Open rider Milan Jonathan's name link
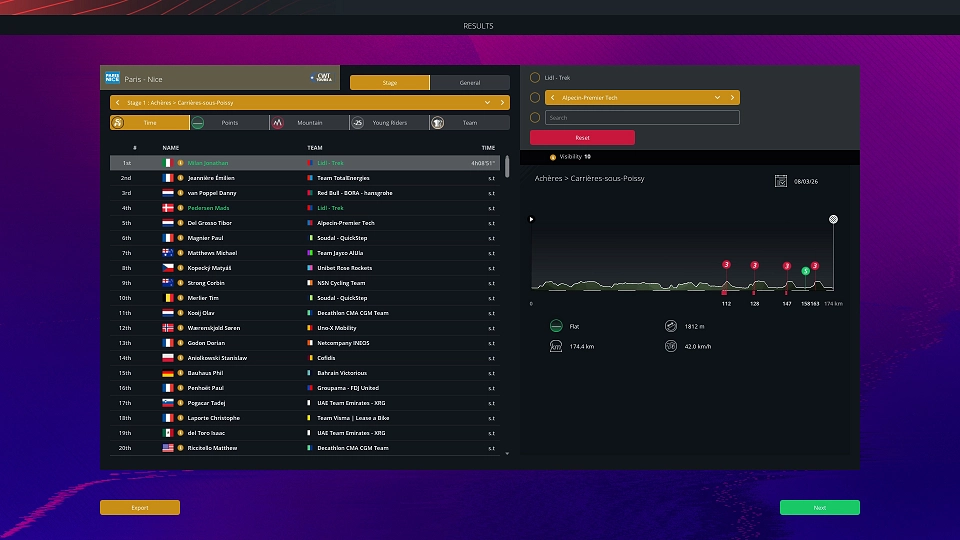Screen dimensions: 960x540 pyautogui.click(x=208, y=163)
